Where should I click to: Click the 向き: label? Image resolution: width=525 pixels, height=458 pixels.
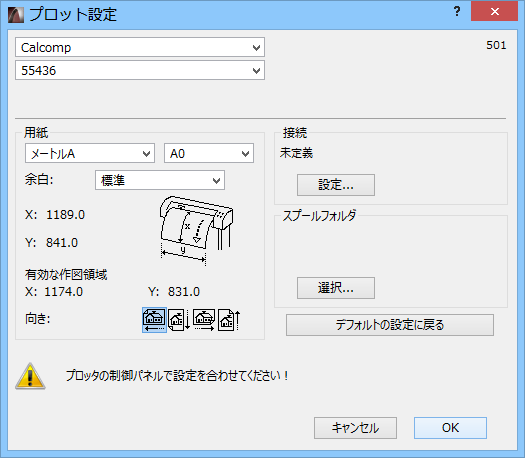(x=38, y=319)
